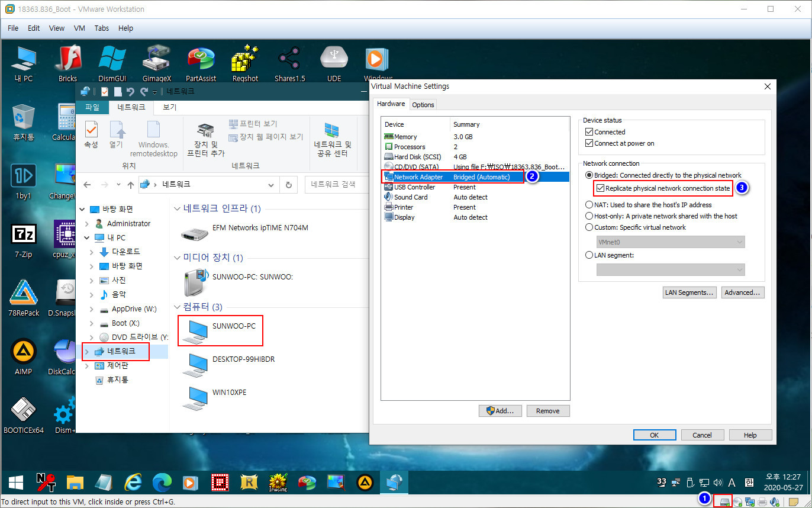812x508 pixels.
Task: Open the VMware VM menu
Action: [x=79, y=28]
